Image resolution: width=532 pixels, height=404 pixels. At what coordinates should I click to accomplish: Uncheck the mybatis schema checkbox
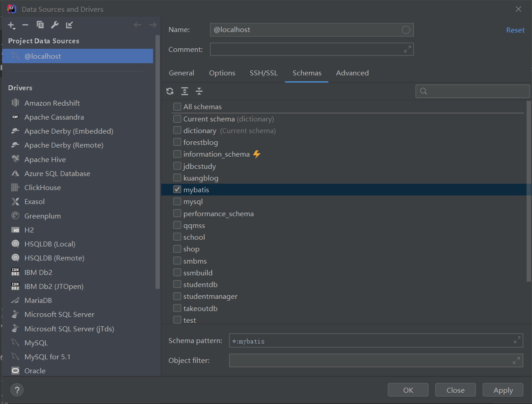(177, 189)
